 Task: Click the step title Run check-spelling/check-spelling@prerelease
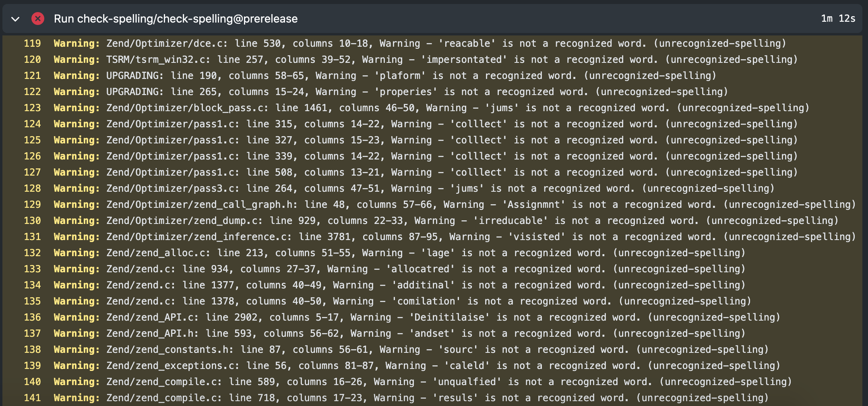(x=176, y=19)
